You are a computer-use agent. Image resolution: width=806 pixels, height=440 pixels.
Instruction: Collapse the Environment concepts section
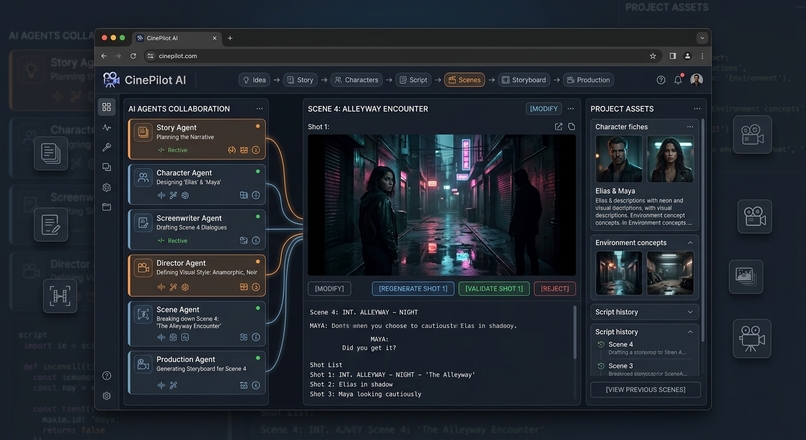tap(690, 243)
